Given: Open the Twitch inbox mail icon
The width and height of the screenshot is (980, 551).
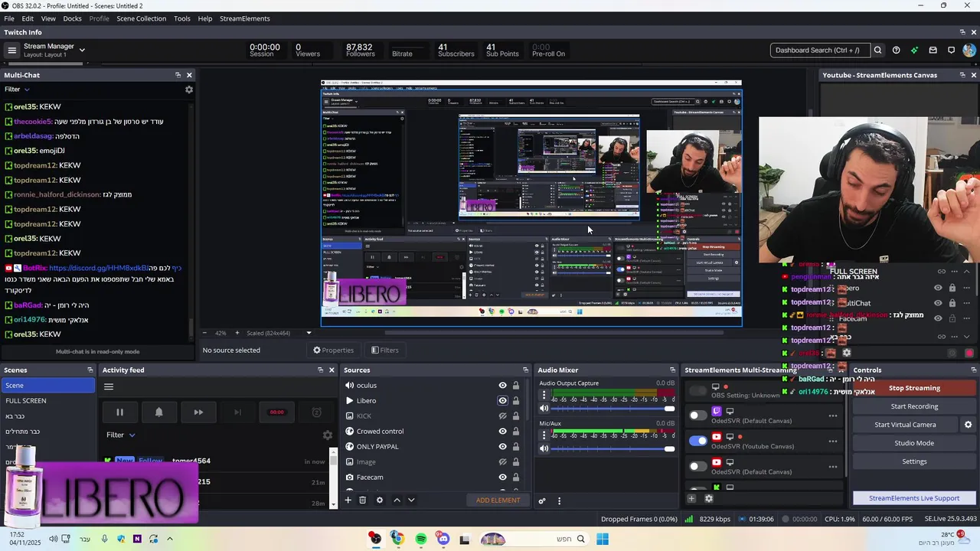Looking at the screenshot, I should (x=933, y=51).
